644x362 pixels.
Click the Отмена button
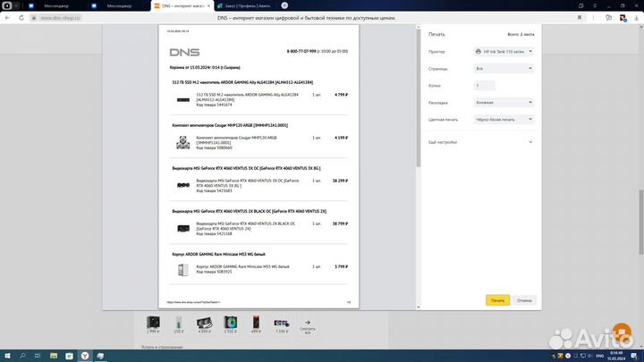(x=524, y=300)
